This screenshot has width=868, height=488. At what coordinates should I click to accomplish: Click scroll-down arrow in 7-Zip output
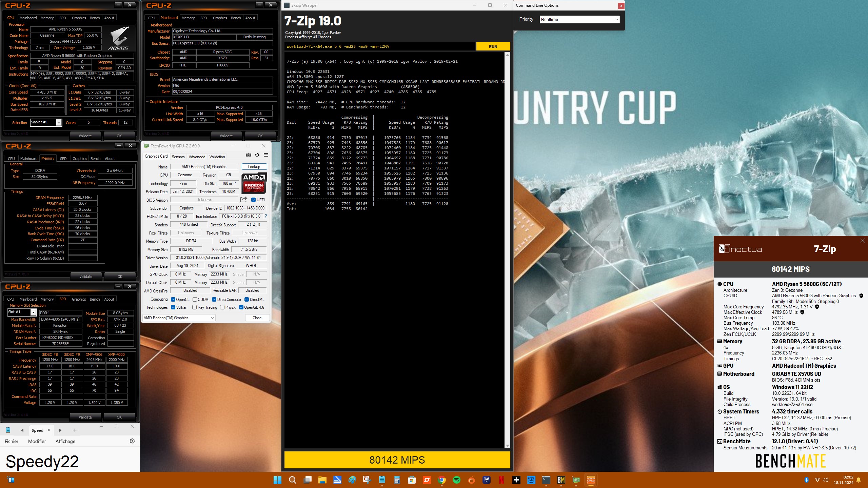(x=508, y=446)
